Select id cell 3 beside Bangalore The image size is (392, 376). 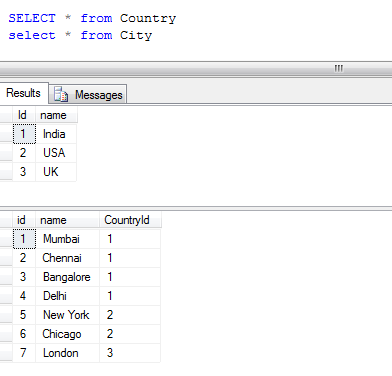pos(24,277)
